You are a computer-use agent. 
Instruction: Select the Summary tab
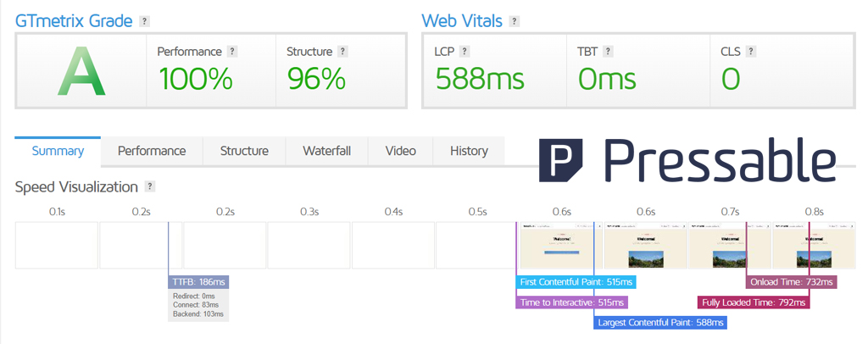tap(58, 151)
